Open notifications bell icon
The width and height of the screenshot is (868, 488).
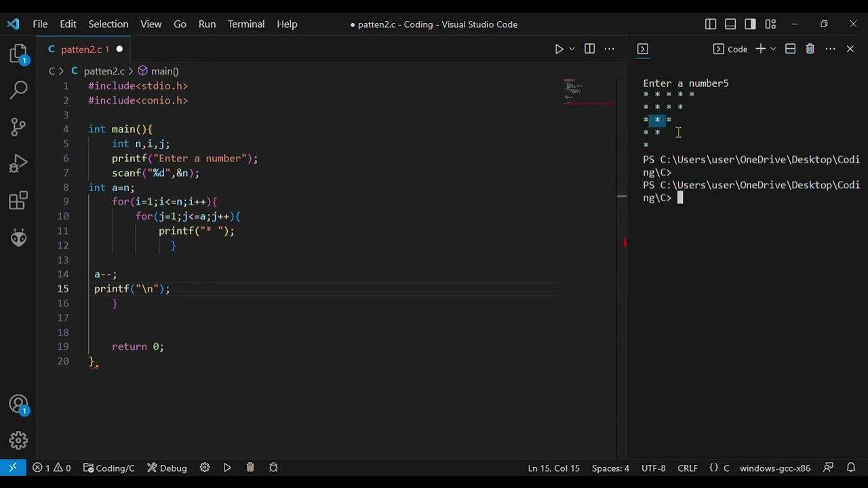pos(851,468)
